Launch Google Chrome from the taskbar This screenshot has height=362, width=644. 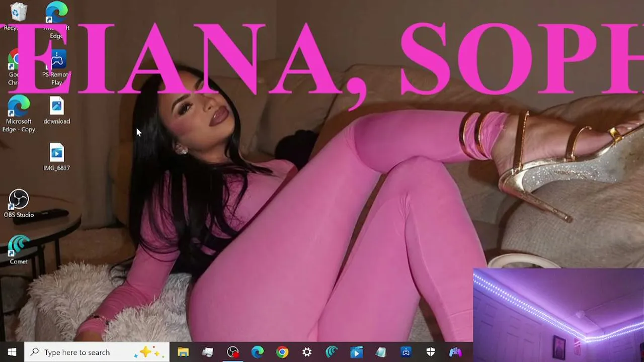pos(282,352)
